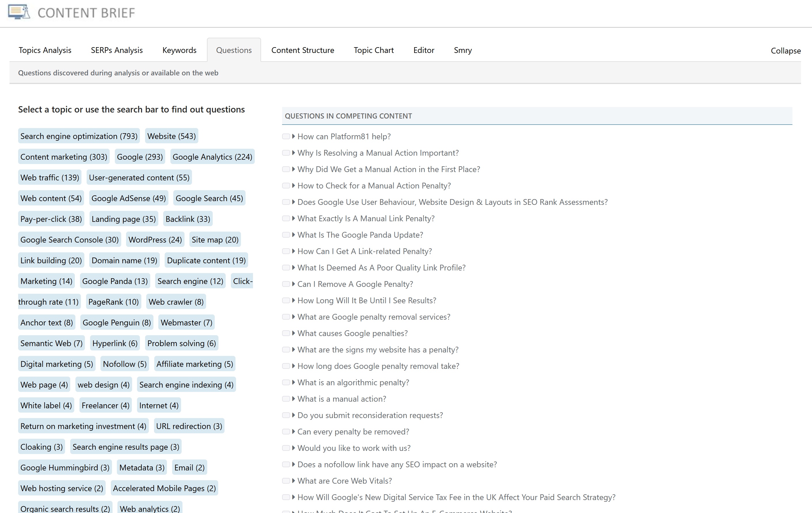Image resolution: width=812 pixels, height=513 pixels.
Task: Select the White label (4) tag
Action: (x=46, y=405)
